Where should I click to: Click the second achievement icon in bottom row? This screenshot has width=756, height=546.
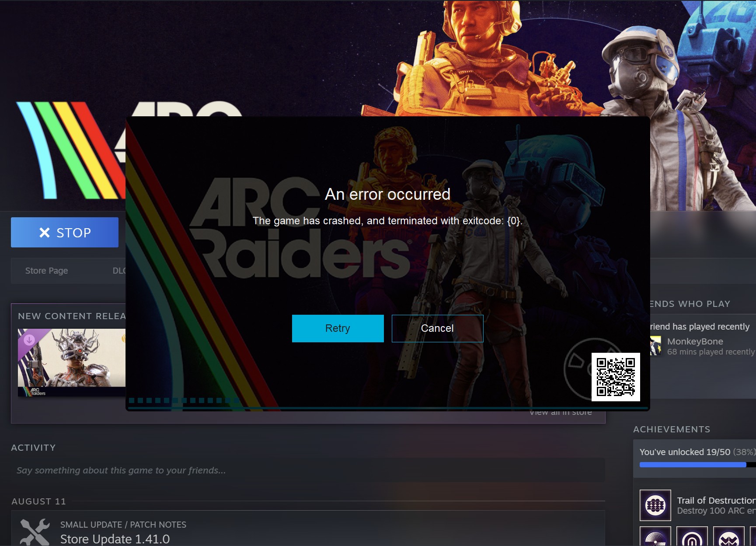coord(692,536)
